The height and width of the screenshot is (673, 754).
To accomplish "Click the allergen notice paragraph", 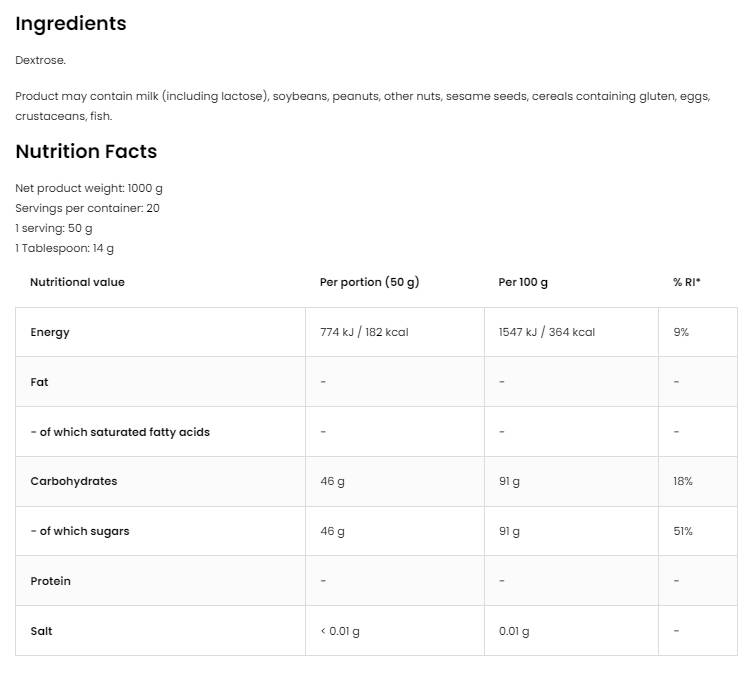I will pyautogui.click(x=362, y=106).
